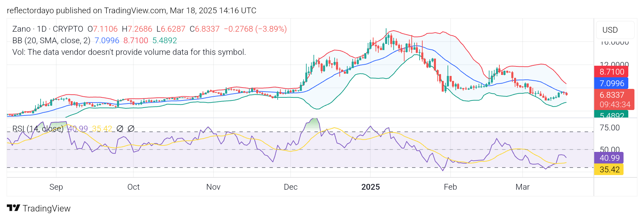The height and width of the screenshot is (220, 644).
Task: Click the TradingView brand text
Action: click(x=46, y=208)
